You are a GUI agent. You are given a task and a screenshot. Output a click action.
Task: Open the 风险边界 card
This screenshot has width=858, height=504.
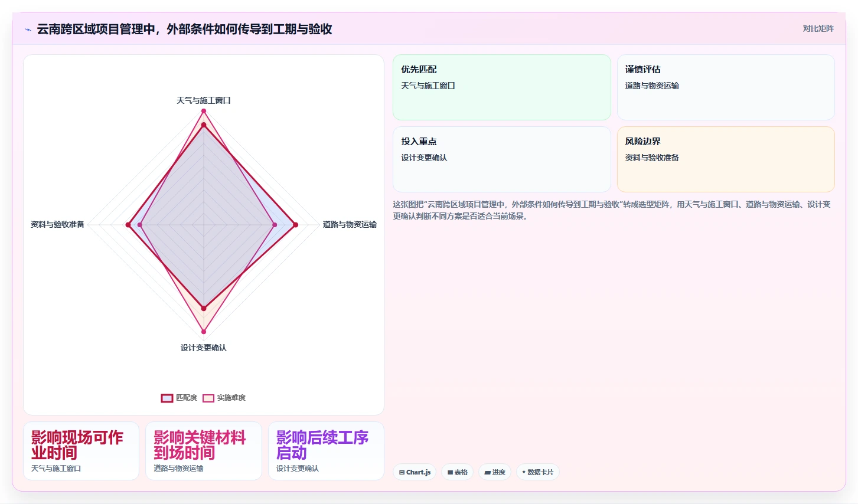[726, 159]
